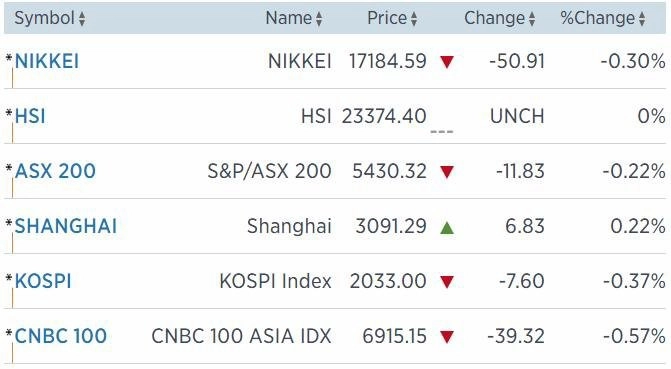This screenshot has width=671, height=369.
Task: Open the KOSPI symbol link
Action: coord(43,281)
